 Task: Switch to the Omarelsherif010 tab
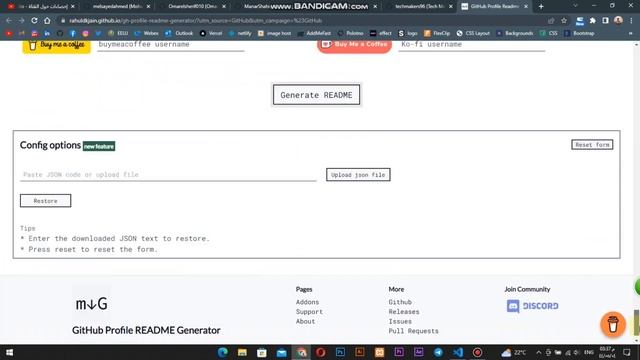[192, 7]
